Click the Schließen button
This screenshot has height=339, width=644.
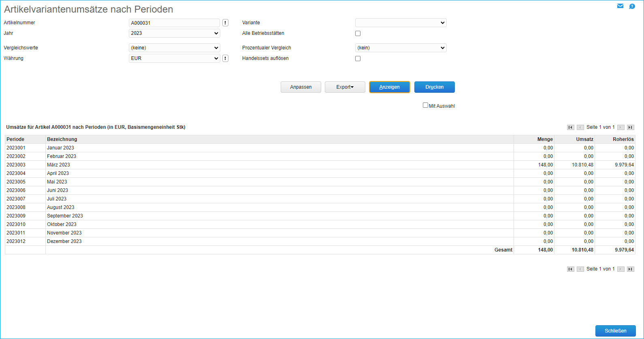click(615, 331)
